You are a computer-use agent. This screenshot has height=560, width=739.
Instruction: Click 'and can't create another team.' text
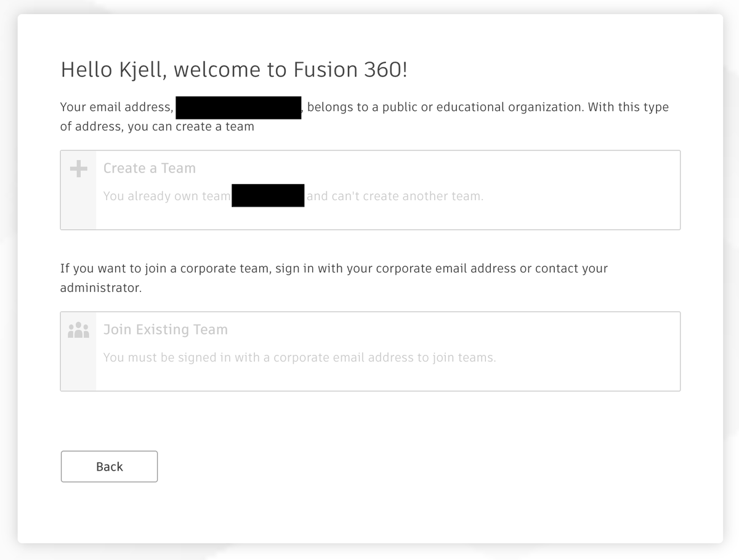pos(395,197)
